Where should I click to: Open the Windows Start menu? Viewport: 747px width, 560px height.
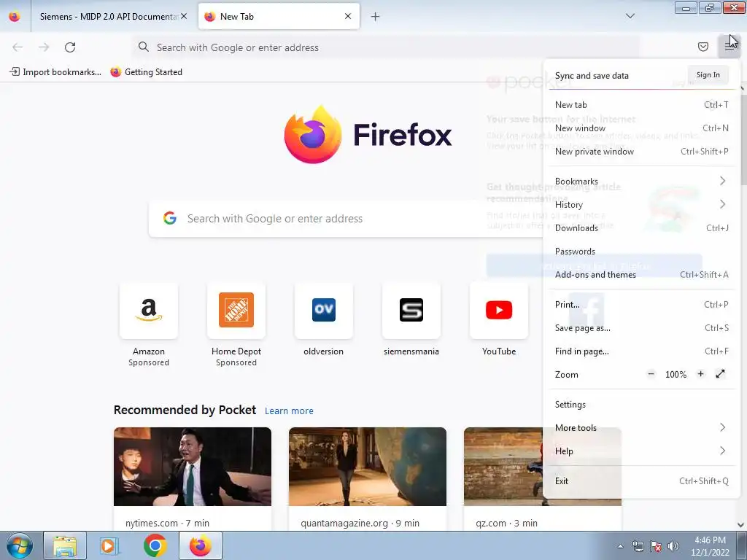coord(19,545)
